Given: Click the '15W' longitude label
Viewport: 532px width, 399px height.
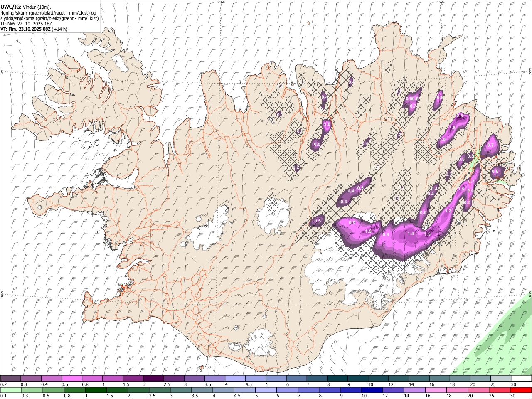Looking at the screenshot, I should (x=440, y=2).
